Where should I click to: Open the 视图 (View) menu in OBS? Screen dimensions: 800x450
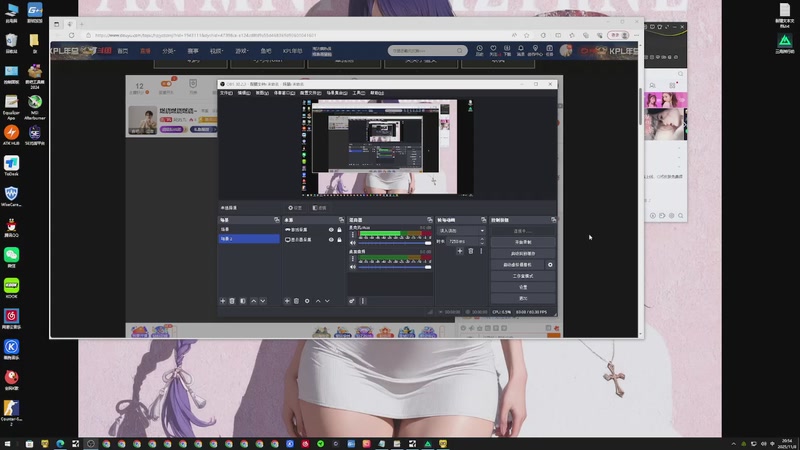262,93
